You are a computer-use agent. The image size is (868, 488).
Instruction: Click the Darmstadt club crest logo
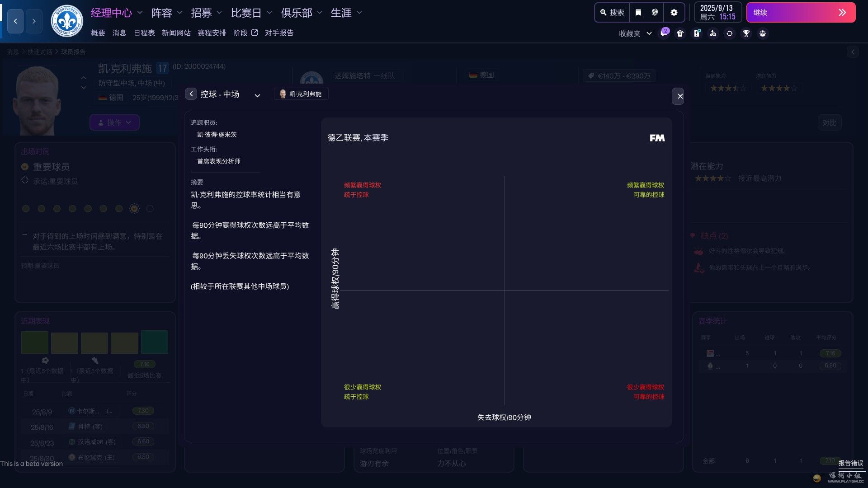67,21
